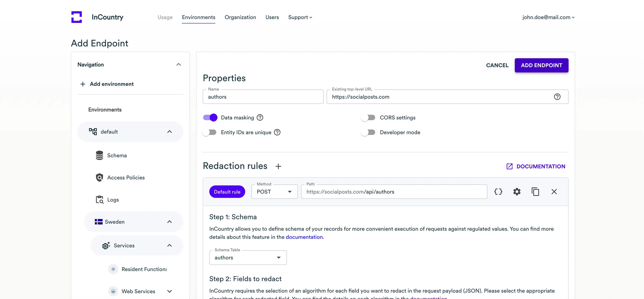Screen dimensions: 644x299
Task: Click the Name input field
Action: (x=262, y=97)
